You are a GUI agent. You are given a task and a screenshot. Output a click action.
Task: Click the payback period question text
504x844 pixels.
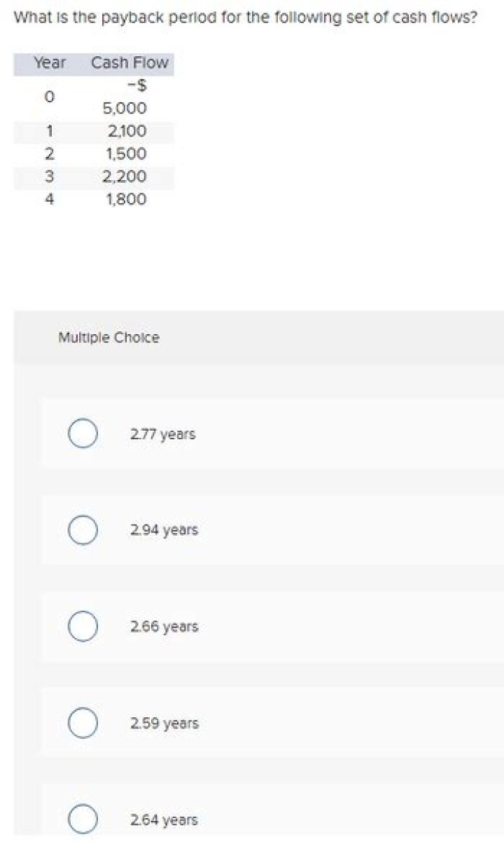(x=245, y=18)
